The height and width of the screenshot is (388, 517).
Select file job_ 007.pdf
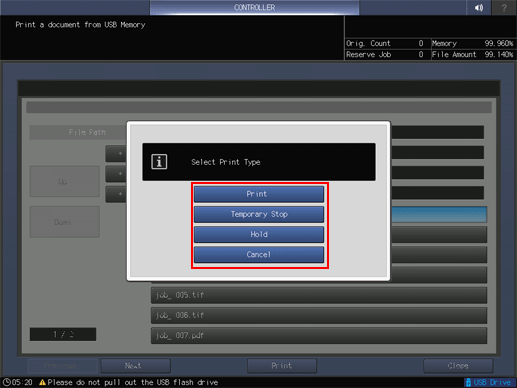319,336
